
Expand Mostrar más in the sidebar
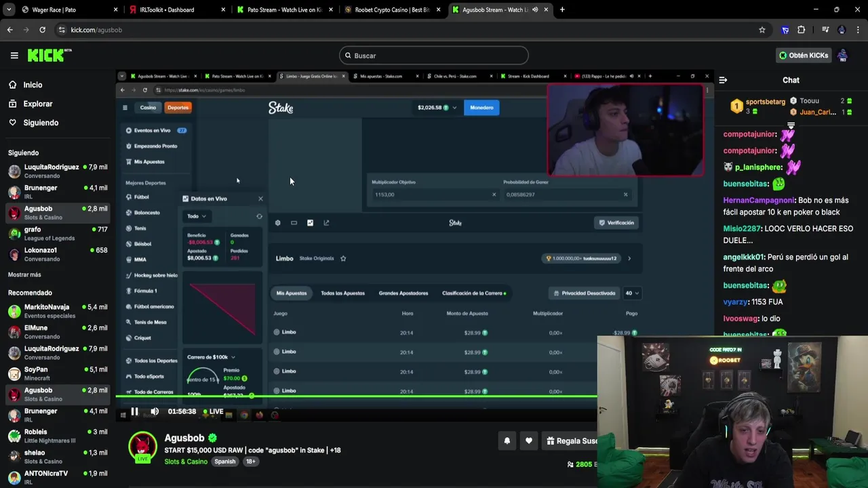pyautogui.click(x=24, y=274)
